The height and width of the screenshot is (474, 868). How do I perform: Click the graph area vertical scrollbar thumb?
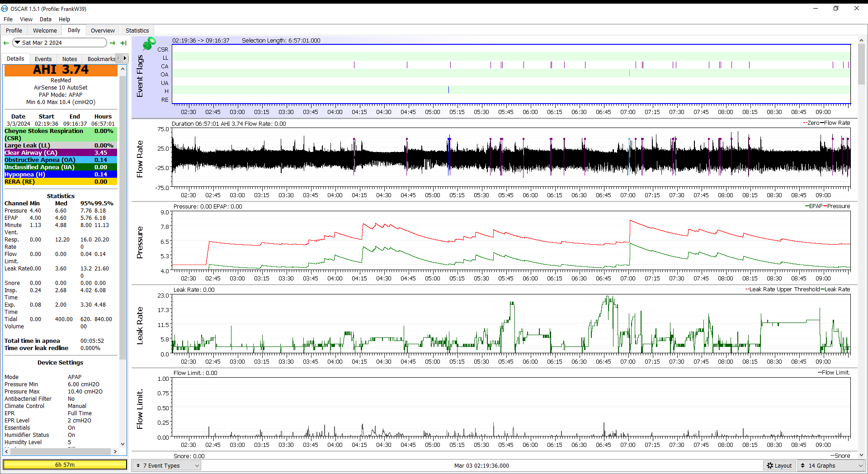point(861,65)
